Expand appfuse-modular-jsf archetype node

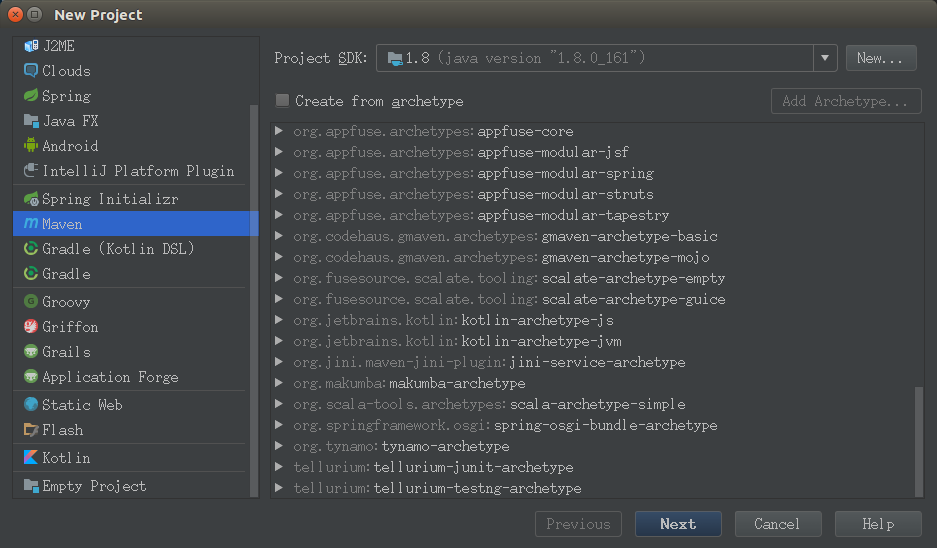pos(279,152)
